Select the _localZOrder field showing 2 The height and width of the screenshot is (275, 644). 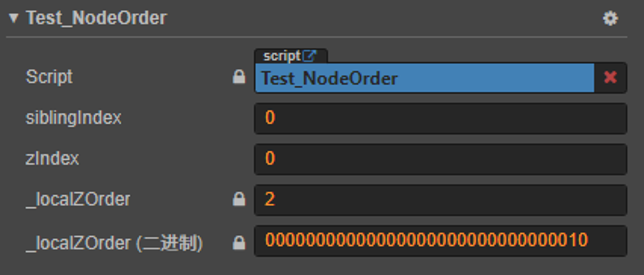[x=440, y=200]
